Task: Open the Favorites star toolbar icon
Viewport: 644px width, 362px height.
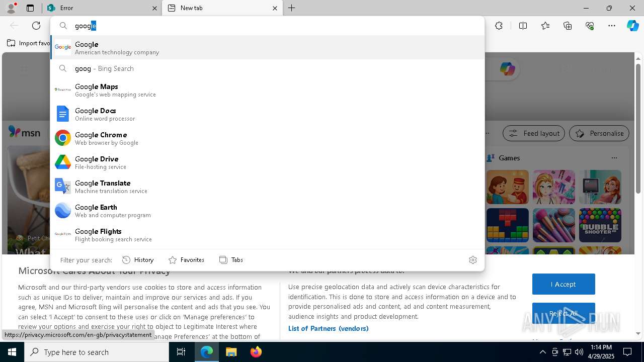Action: click(x=545, y=26)
